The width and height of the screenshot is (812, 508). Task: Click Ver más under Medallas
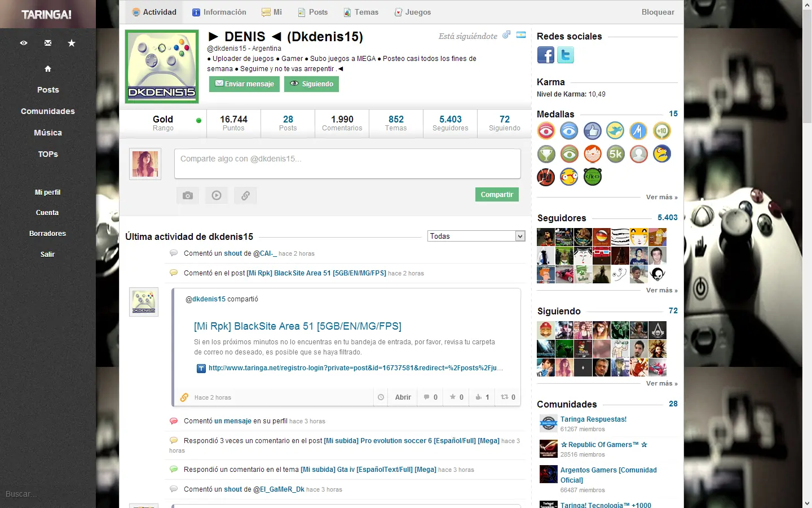pyautogui.click(x=662, y=197)
